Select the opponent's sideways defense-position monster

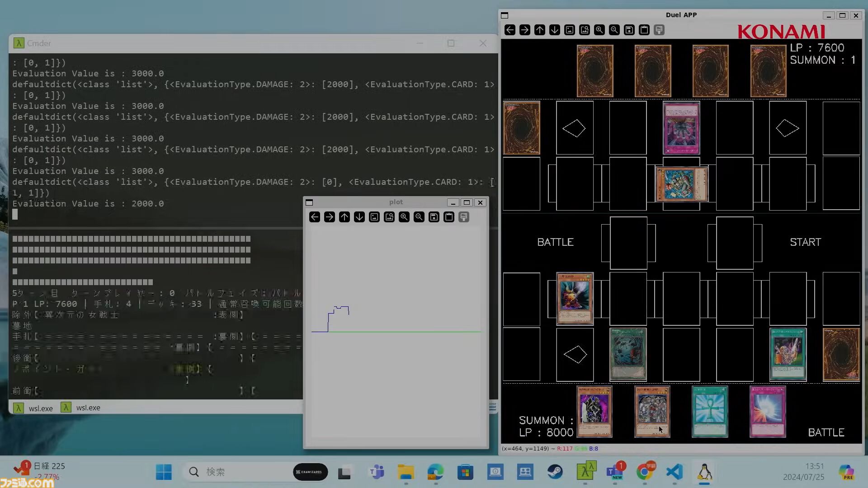(682, 184)
